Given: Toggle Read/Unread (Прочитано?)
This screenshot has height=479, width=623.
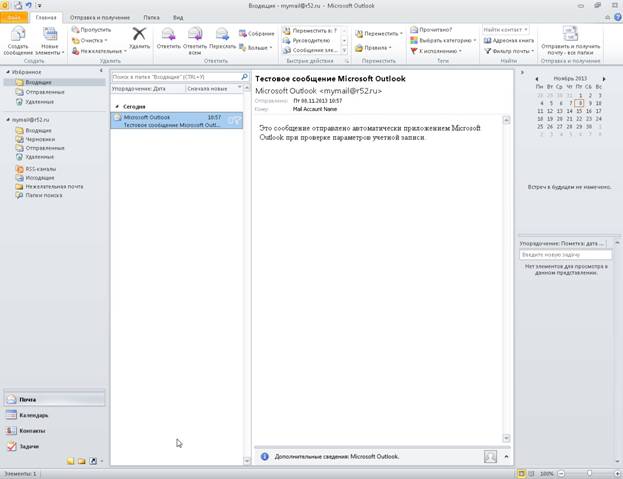Looking at the screenshot, I should pyautogui.click(x=431, y=30).
